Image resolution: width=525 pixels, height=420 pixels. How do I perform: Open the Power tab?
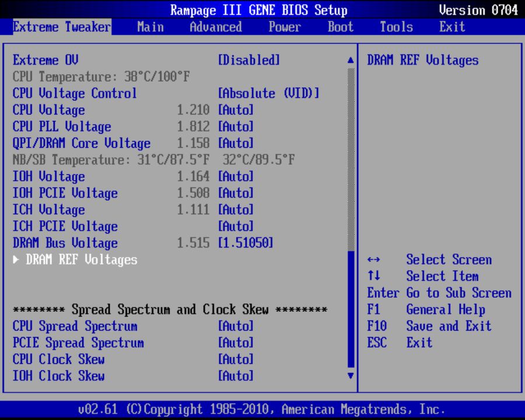285,27
